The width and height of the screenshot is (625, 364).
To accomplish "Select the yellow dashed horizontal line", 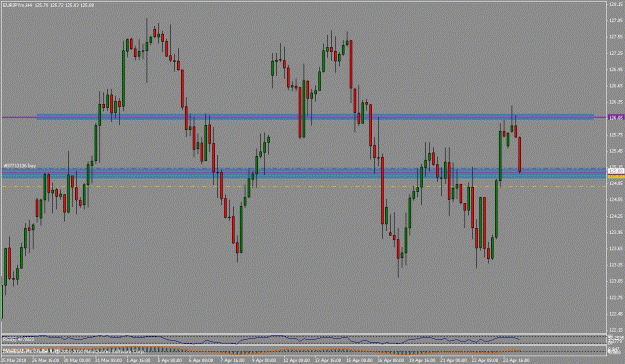I will (304, 187).
